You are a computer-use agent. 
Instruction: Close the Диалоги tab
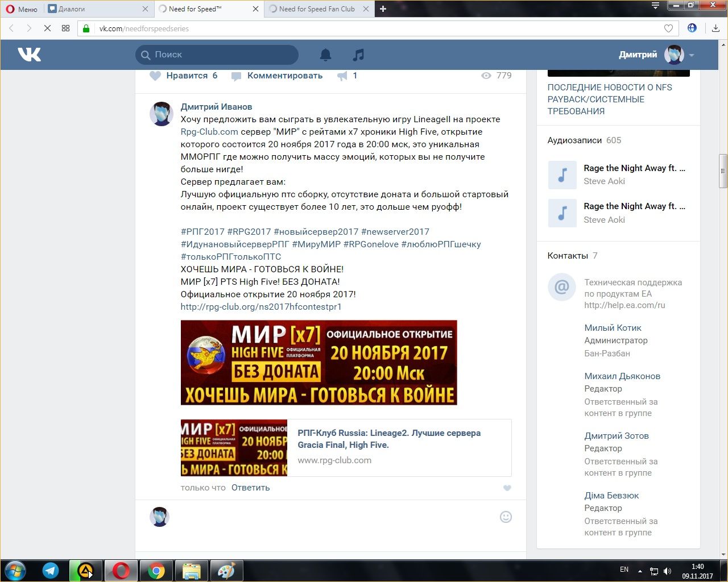[x=145, y=9]
